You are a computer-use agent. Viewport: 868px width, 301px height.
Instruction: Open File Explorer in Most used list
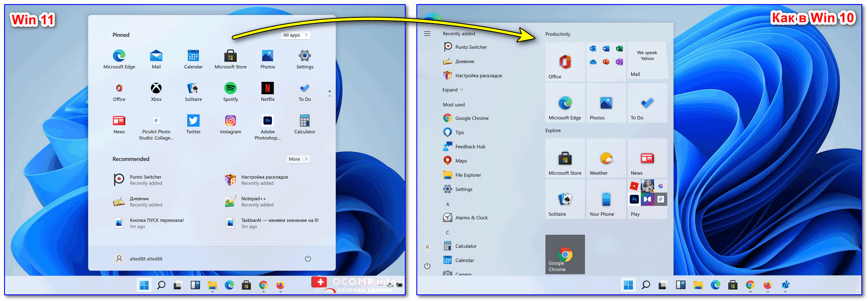pyautogui.click(x=462, y=175)
